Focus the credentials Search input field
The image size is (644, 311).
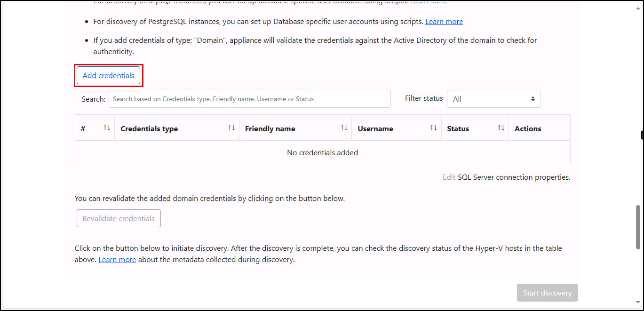coord(249,99)
